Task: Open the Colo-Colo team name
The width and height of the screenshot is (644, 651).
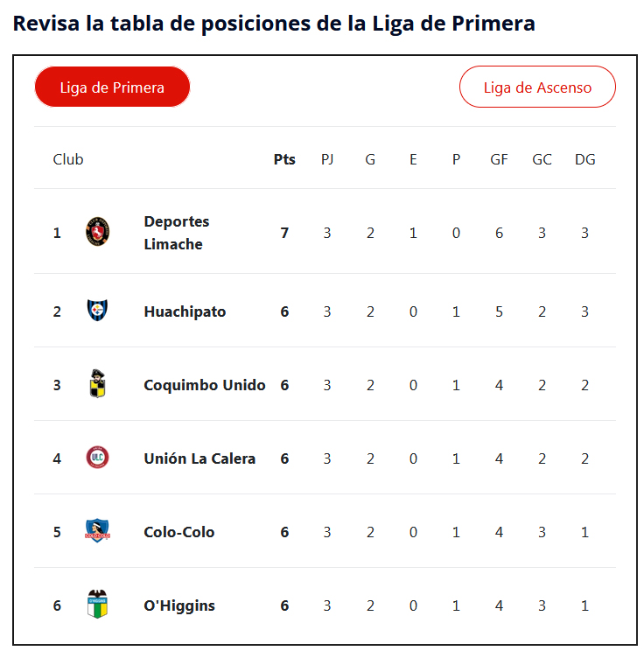Action: (179, 532)
